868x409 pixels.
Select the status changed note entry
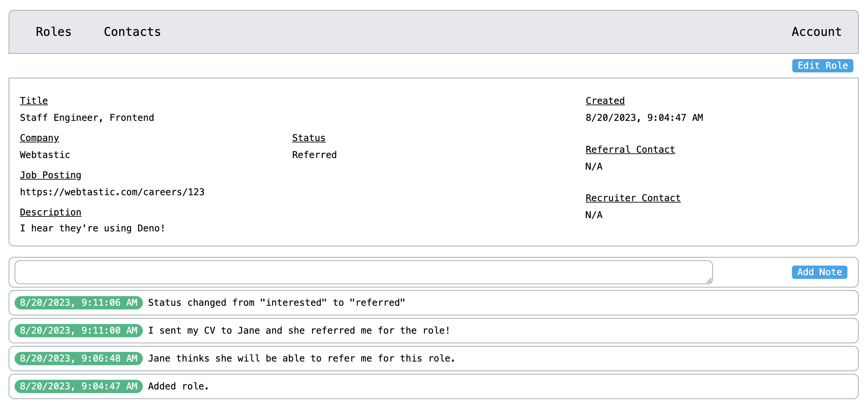[x=276, y=302]
